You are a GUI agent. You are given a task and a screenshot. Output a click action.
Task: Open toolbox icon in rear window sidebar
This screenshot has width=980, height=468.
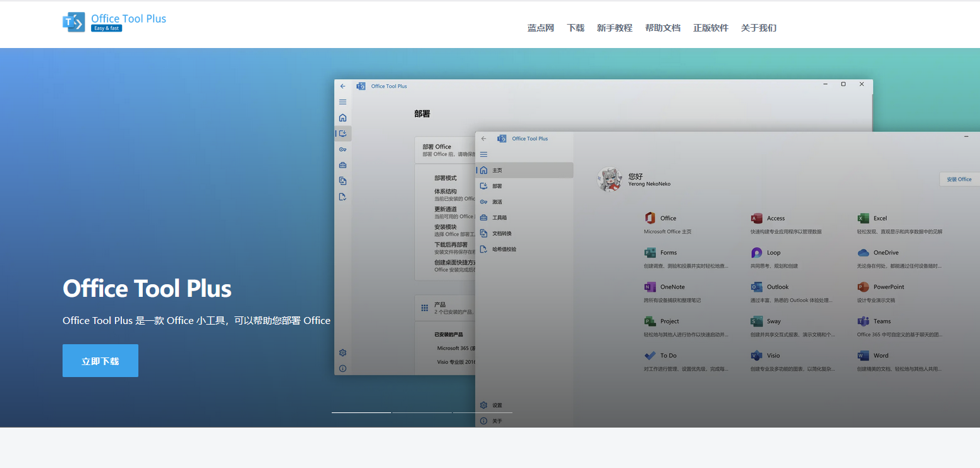[x=342, y=165]
